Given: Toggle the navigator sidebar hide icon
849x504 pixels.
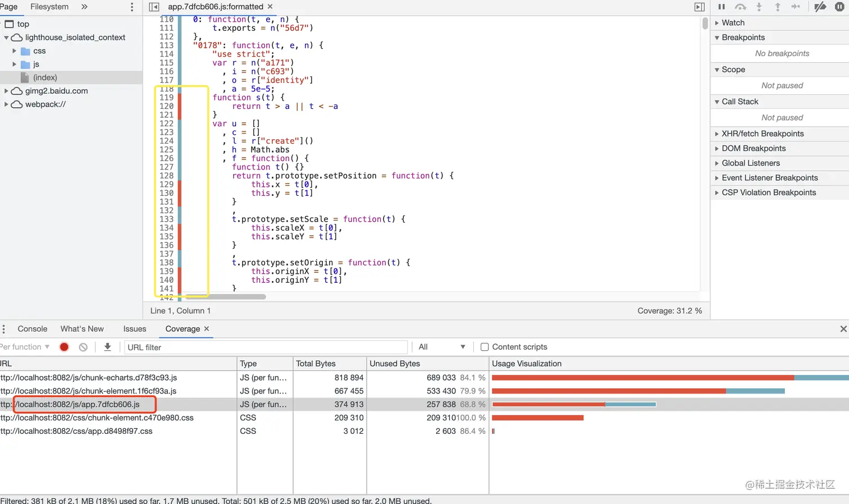Looking at the screenshot, I should [154, 7].
